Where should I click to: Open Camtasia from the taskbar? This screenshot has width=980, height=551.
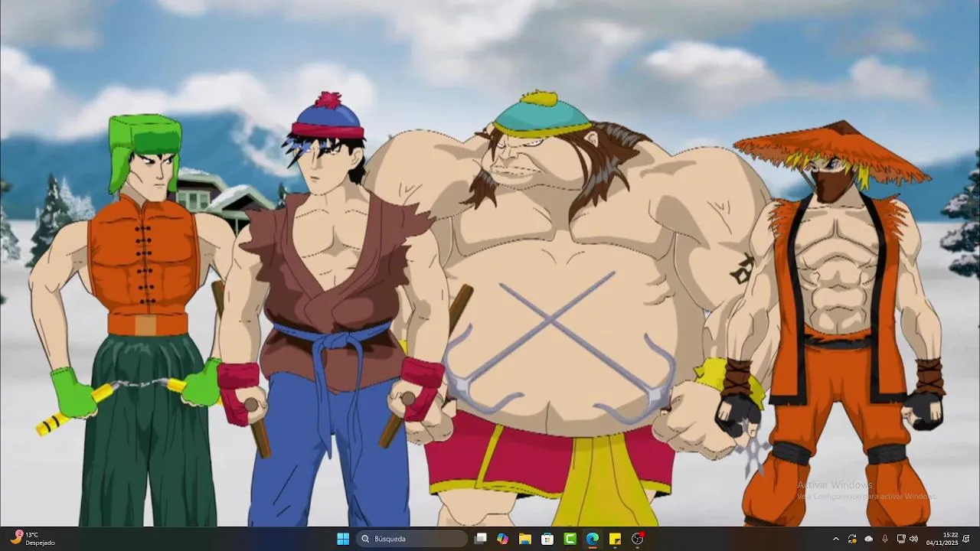point(570,539)
